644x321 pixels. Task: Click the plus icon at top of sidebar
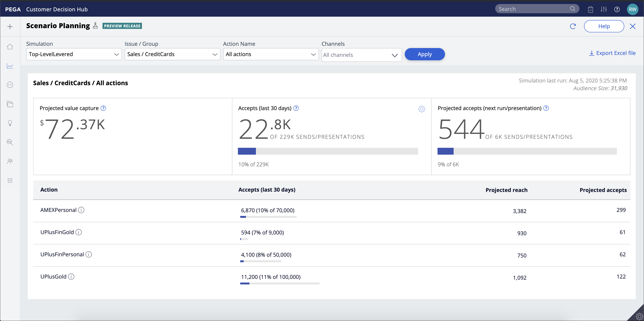10,26
